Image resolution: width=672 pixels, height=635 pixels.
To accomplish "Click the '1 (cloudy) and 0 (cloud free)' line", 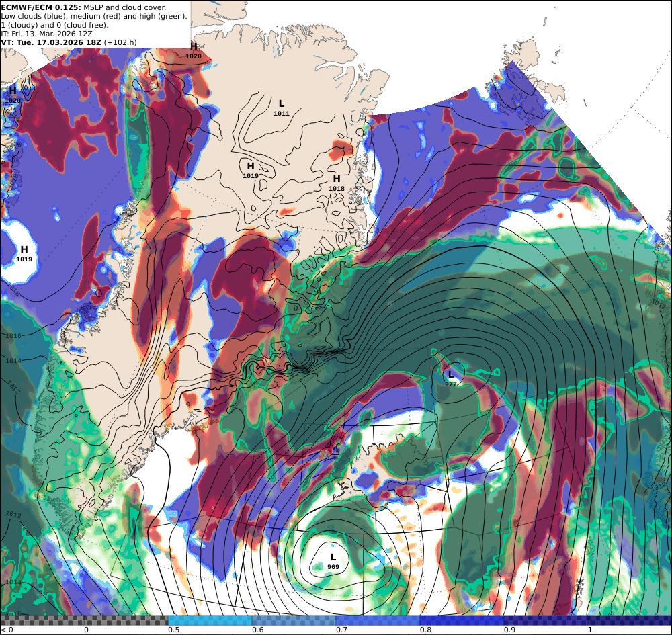I will (54, 25).
